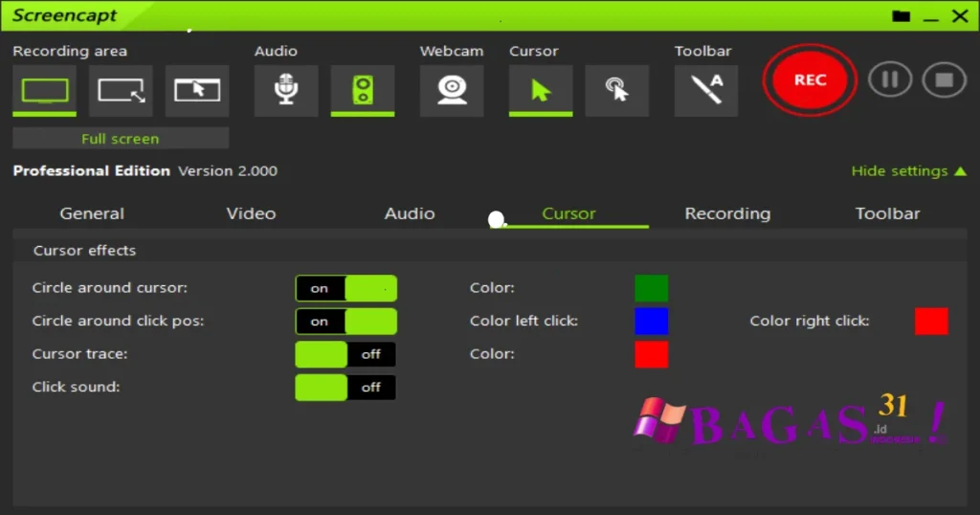Image resolution: width=980 pixels, height=515 pixels.
Task: Pause the recording
Action: (890, 79)
